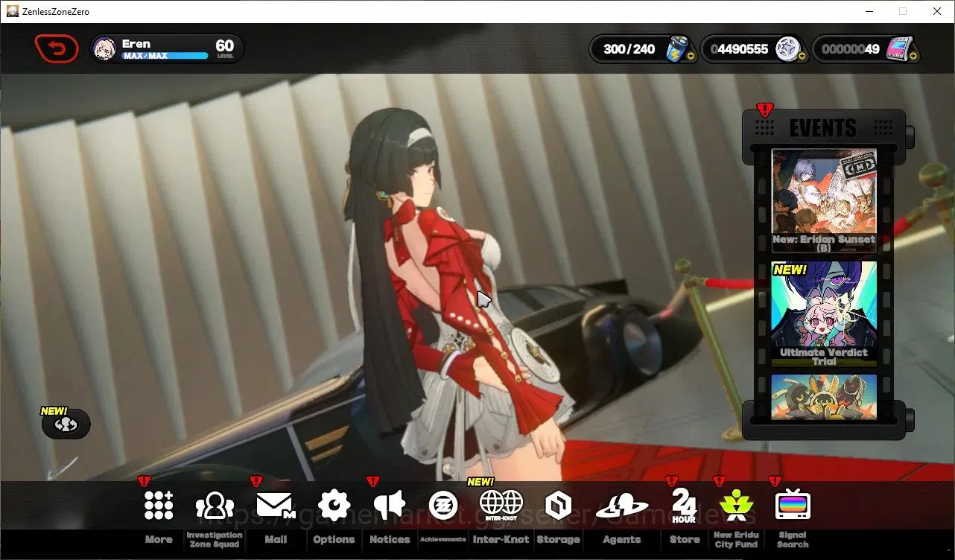Click the MAX/MAX experience bar

(165, 56)
